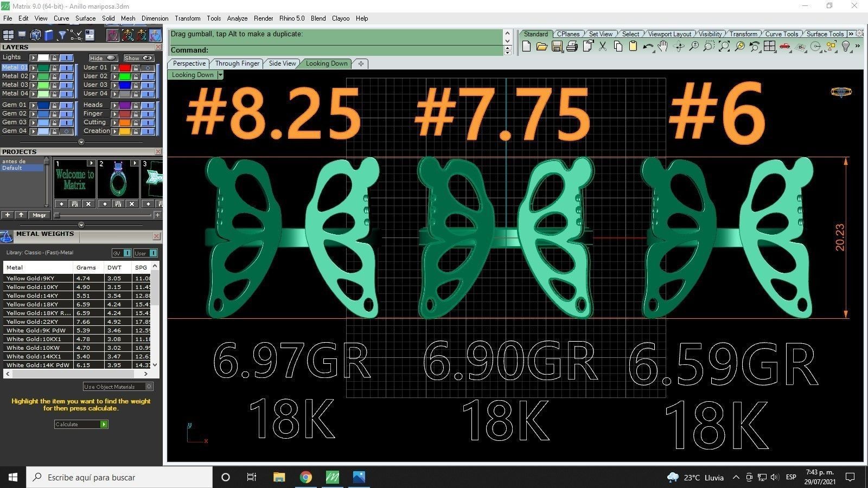The height and width of the screenshot is (488, 868).
Task: Collapse the panel divider arrow above Projects
Action: 81,142
